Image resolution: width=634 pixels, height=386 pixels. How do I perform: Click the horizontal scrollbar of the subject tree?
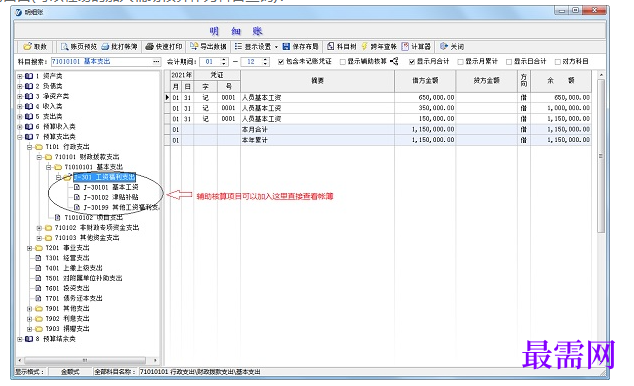(84, 360)
